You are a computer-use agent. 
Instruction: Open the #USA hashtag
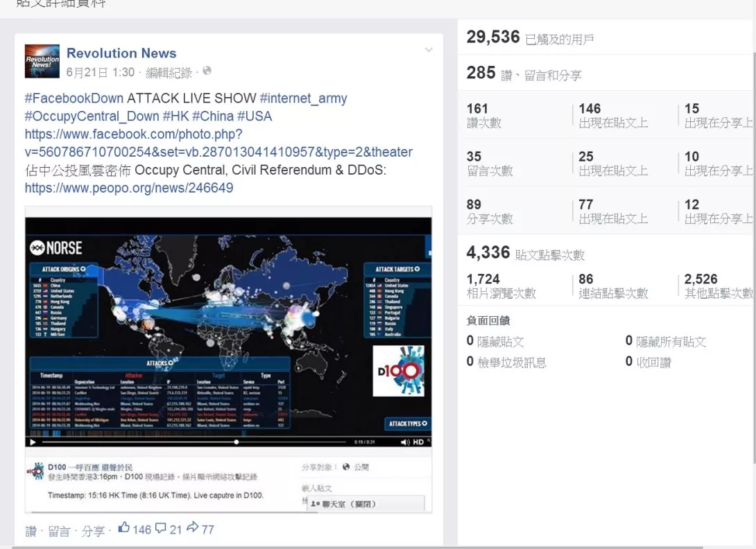255,116
